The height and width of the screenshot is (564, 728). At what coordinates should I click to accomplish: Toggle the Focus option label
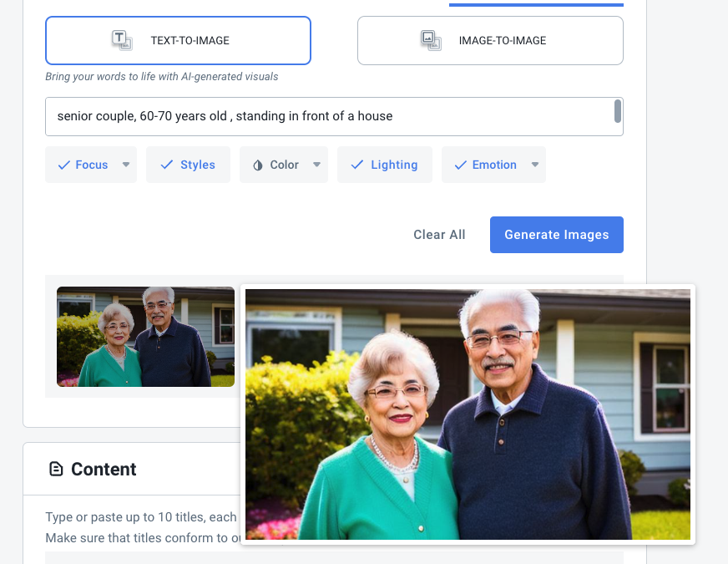click(x=92, y=165)
